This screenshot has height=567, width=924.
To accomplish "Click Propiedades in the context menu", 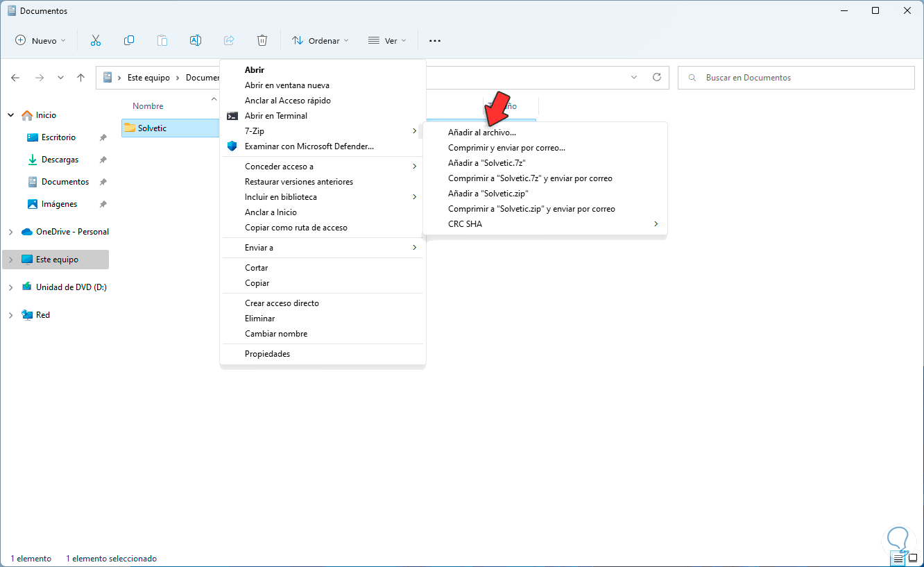I will point(267,354).
